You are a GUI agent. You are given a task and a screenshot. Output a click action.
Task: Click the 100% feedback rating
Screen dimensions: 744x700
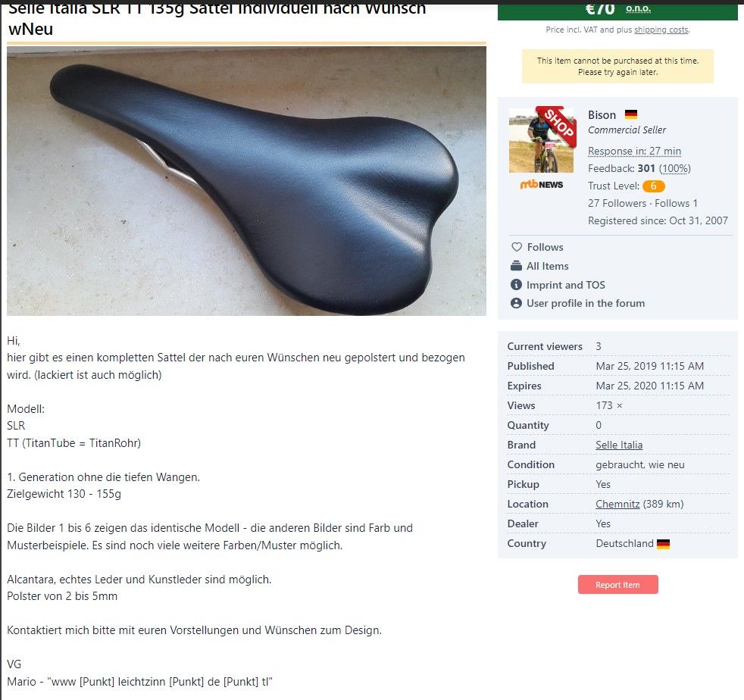tap(675, 168)
